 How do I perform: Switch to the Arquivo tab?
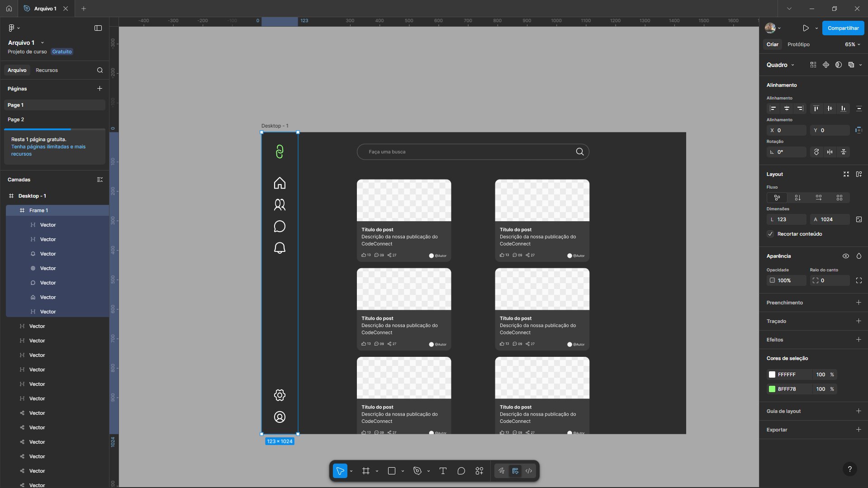[x=17, y=70]
